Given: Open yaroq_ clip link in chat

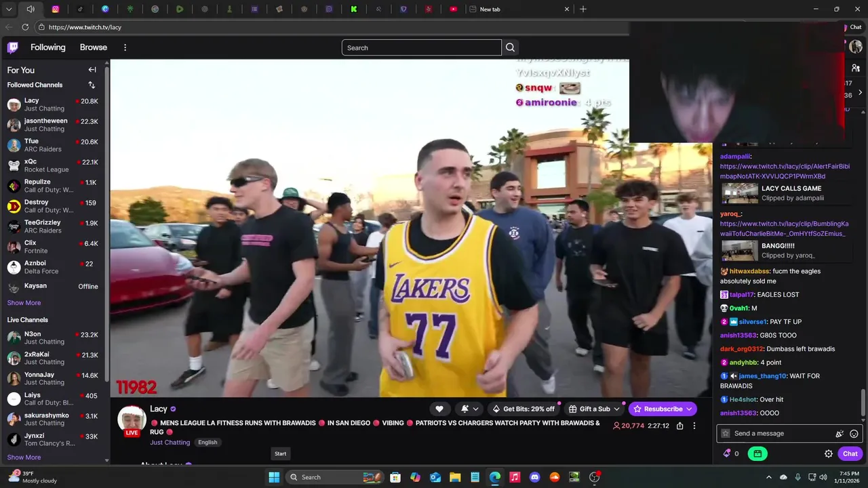Looking at the screenshot, I should pos(784,228).
